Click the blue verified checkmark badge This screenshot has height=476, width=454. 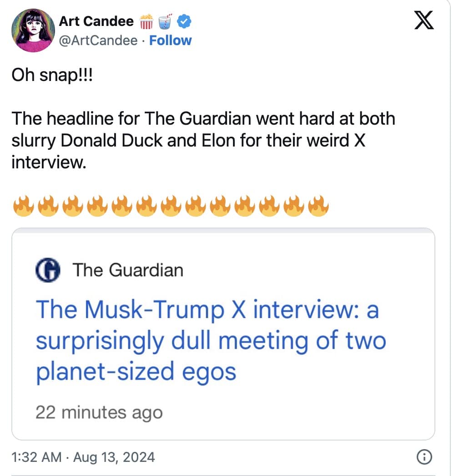point(183,21)
